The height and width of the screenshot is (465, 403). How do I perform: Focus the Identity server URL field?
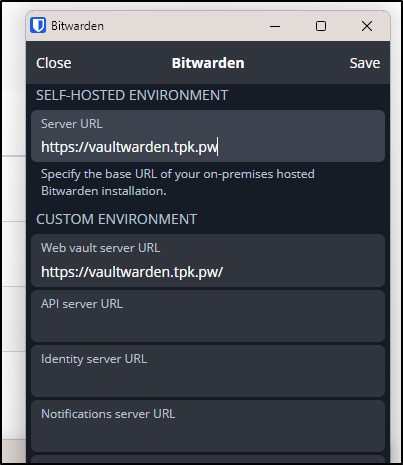[x=208, y=371]
